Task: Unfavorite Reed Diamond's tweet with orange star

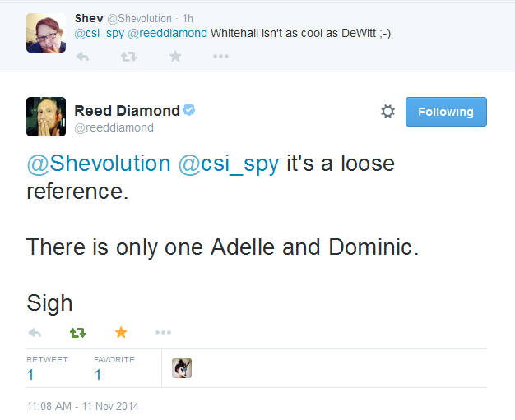Action: 121,332
